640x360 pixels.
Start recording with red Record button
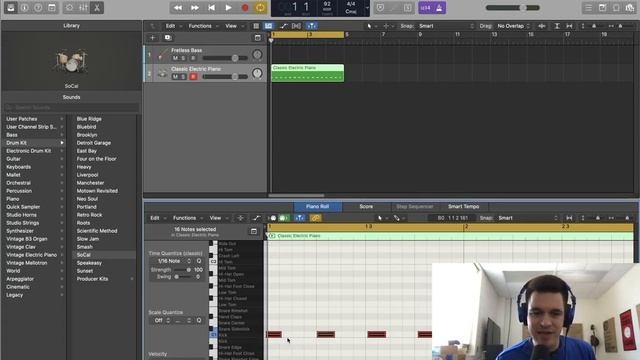click(245, 8)
